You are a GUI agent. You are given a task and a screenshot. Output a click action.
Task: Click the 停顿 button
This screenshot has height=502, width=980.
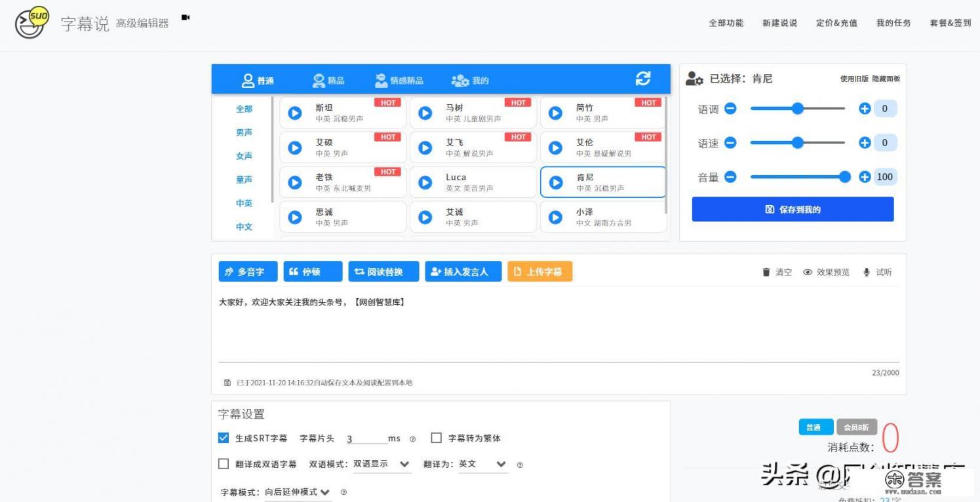pos(313,271)
